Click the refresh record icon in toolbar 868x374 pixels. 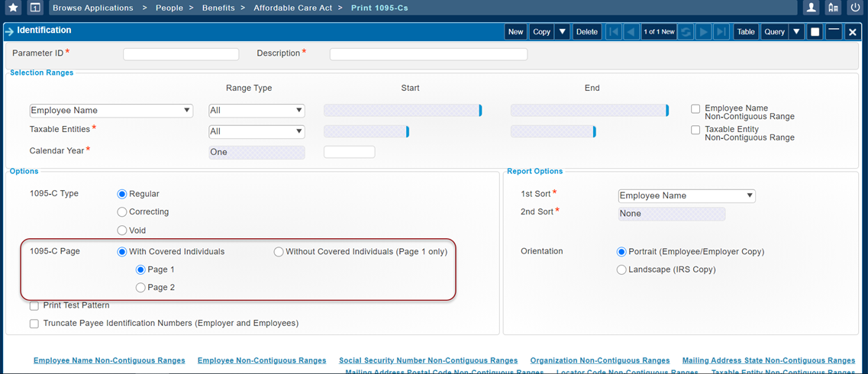pos(686,32)
